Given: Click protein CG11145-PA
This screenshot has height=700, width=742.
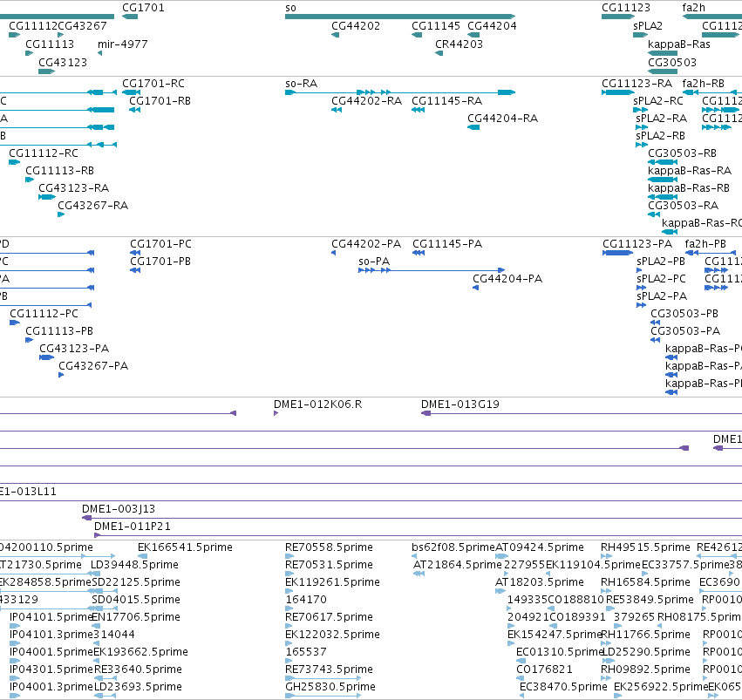Looking at the screenshot, I should [x=447, y=243].
